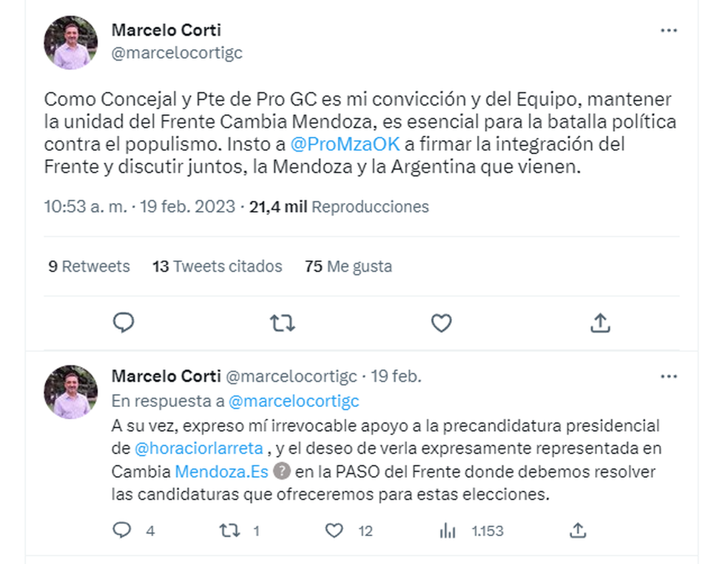Like the reply tweet showing 12 likes
The image size is (728, 564).
pyautogui.click(x=334, y=531)
